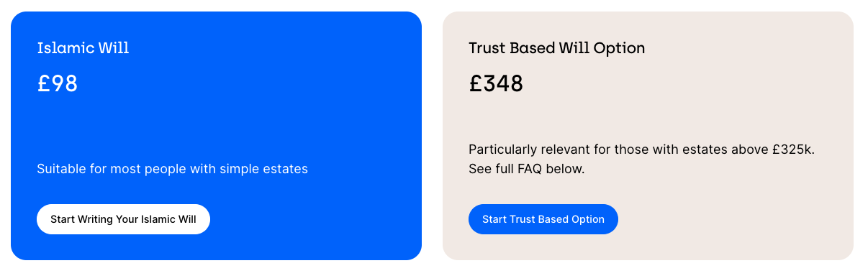Click Start Writing Your Islamic Will button

coord(123,219)
